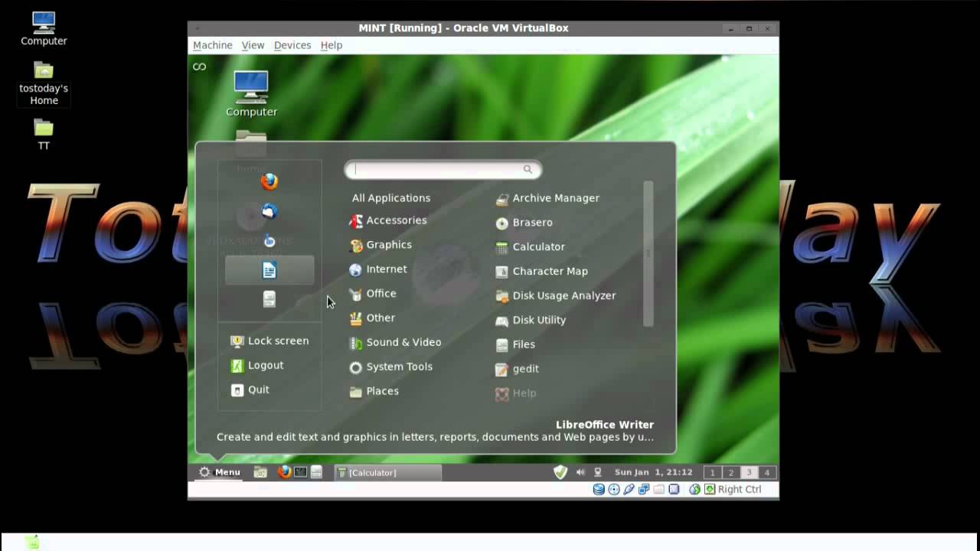The image size is (980, 551).
Task: Click the security shield tray icon
Action: (560, 472)
